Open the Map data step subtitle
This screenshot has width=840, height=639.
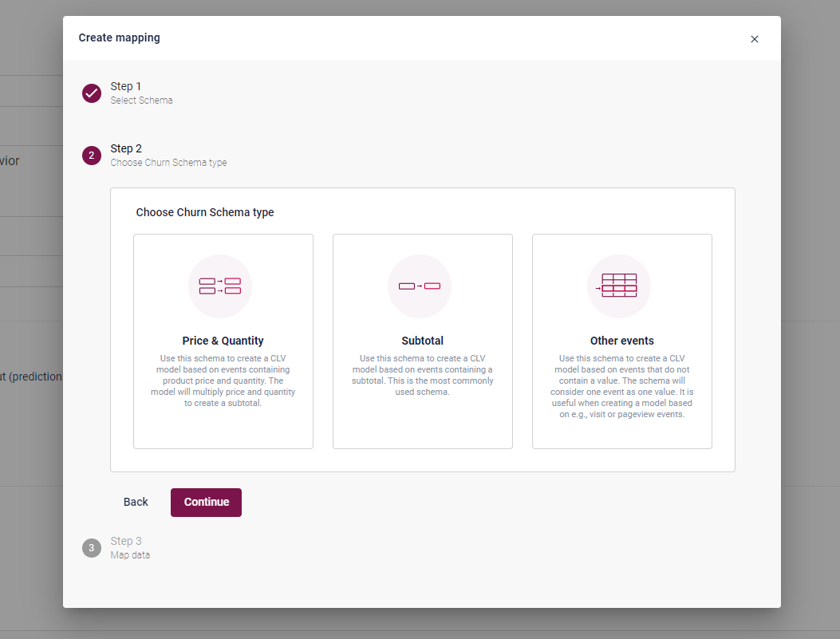click(130, 555)
